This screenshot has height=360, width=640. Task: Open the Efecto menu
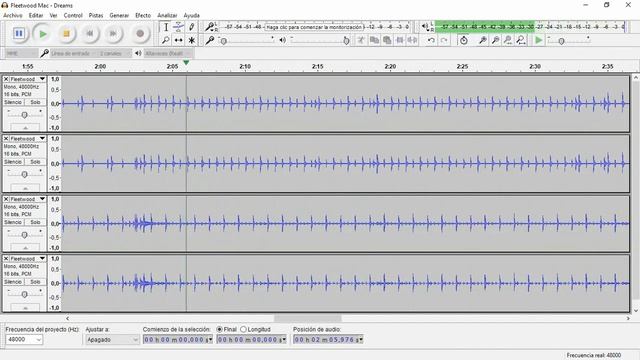(143, 15)
